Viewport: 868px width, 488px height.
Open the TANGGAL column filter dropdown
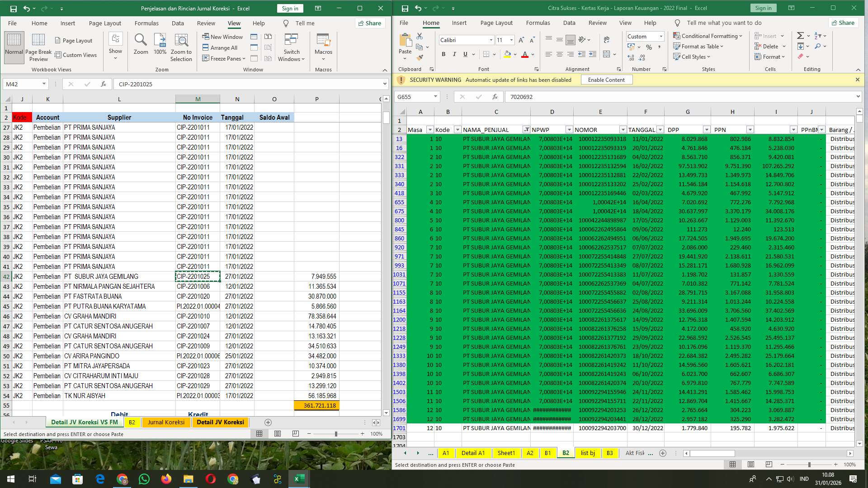pyautogui.click(x=660, y=130)
